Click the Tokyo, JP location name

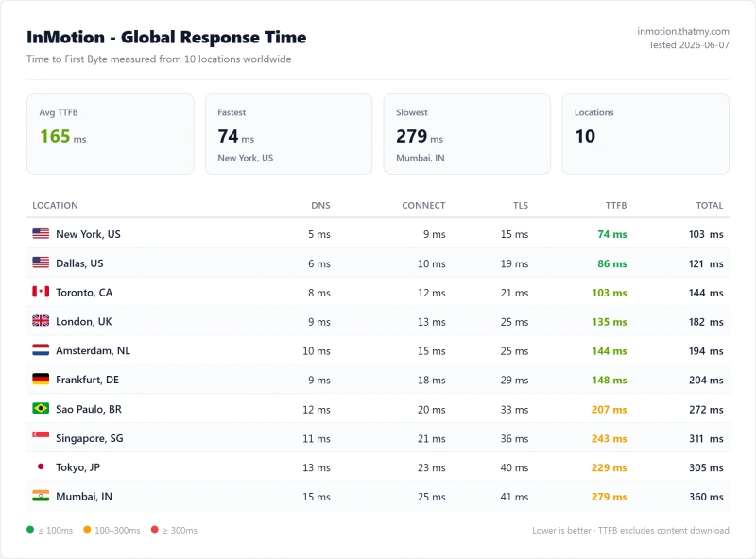[78, 467]
